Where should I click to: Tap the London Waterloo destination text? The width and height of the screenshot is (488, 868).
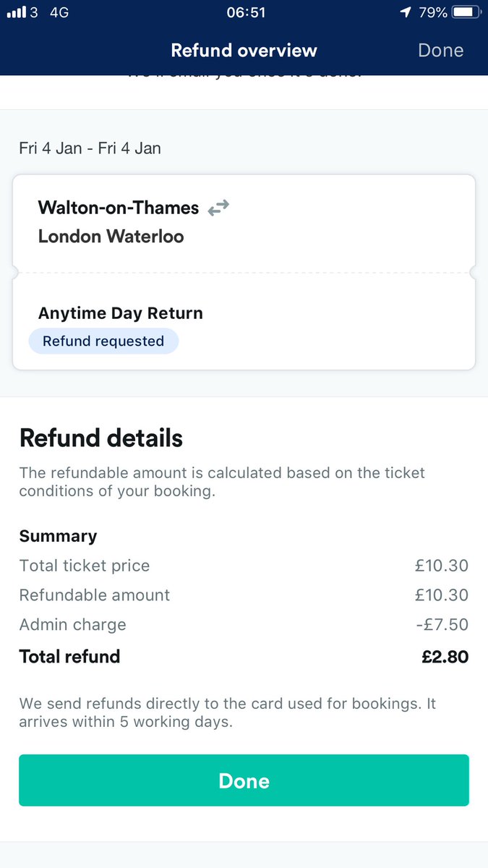coord(111,237)
